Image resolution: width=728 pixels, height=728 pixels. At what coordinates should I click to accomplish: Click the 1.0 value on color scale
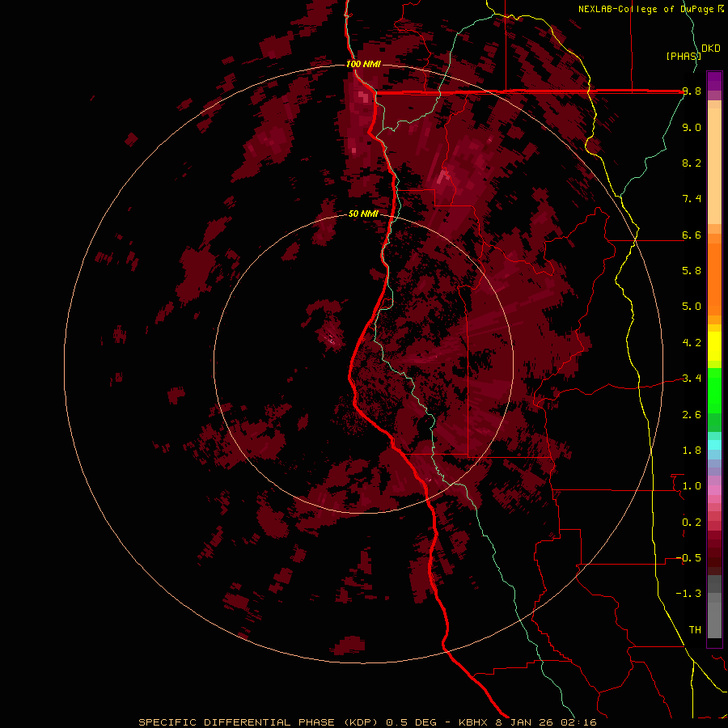tap(692, 486)
